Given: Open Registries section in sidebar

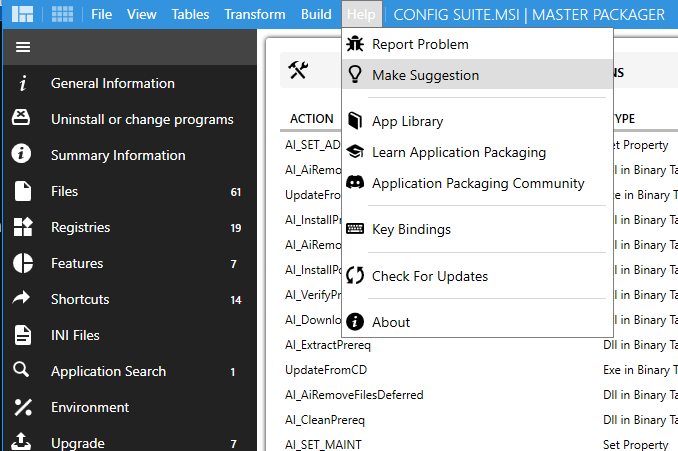Looking at the screenshot, I should pos(80,227).
